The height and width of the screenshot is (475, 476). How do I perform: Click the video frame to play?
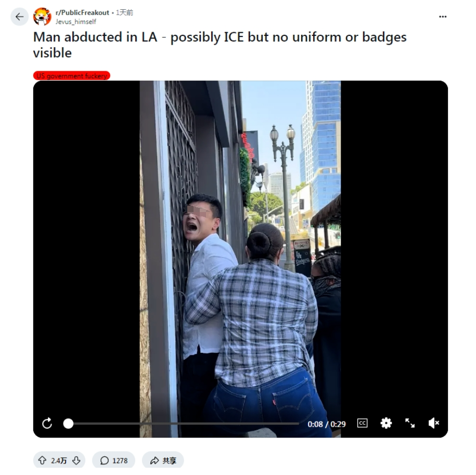point(240,243)
